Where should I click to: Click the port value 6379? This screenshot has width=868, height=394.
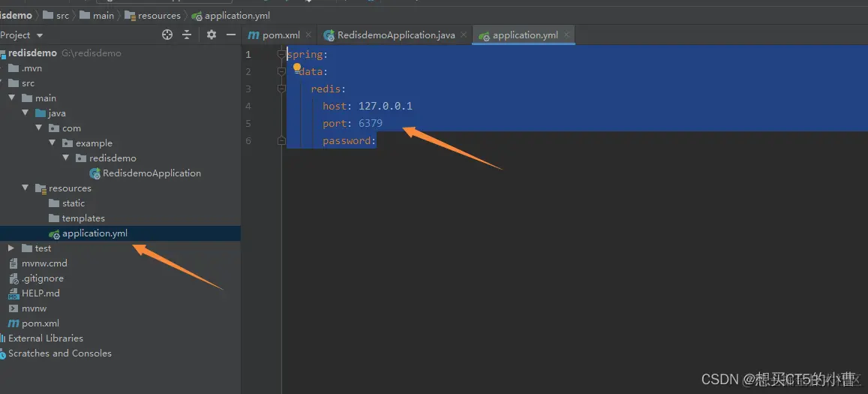[x=371, y=123]
